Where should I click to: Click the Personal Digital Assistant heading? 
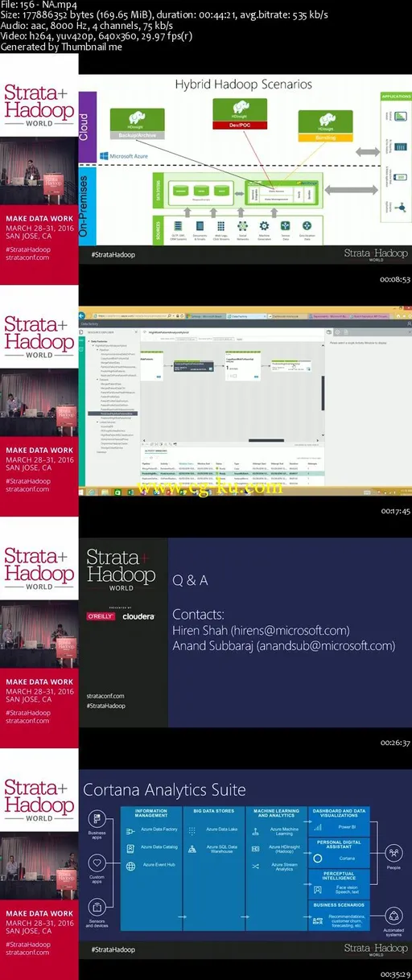click(340, 844)
